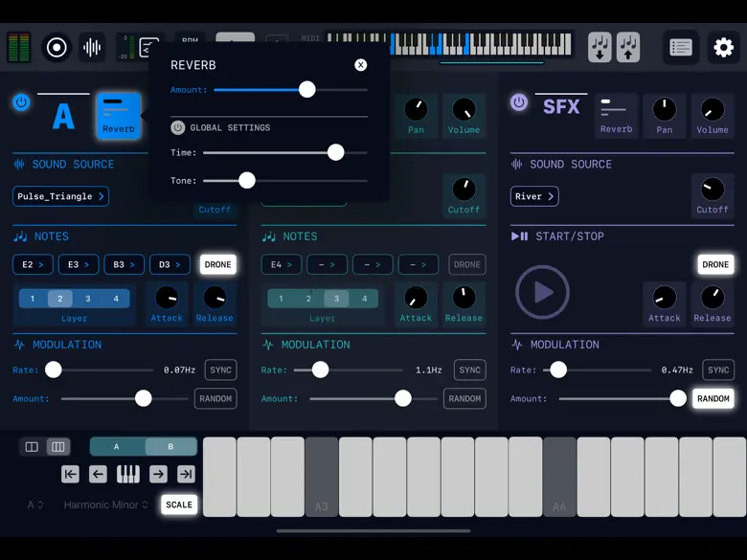The width and height of the screenshot is (747, 560).
Task: Toggle the Reverb Global Settings power
Action: (178, 127)
